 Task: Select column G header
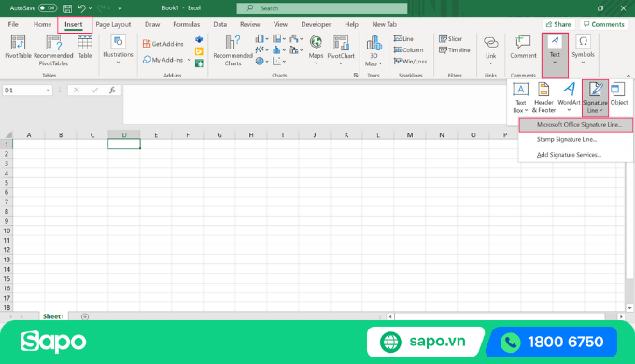[219, 135]
